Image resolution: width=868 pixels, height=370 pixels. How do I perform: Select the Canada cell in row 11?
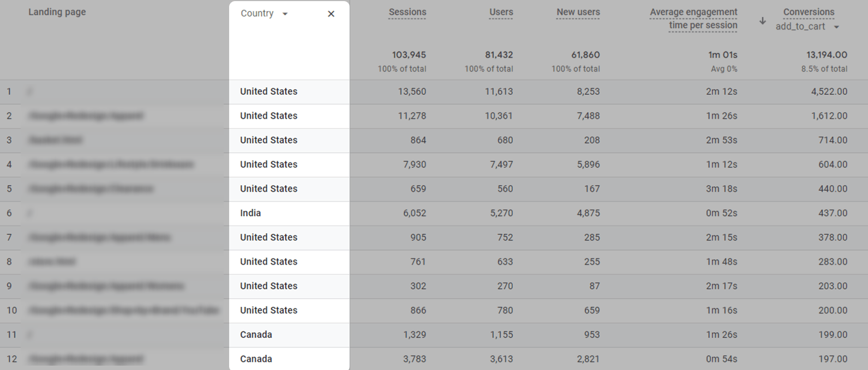[256, 335]
